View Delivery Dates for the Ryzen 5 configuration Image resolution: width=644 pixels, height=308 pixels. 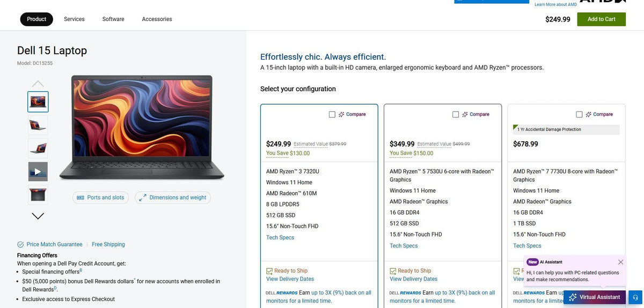413,279
